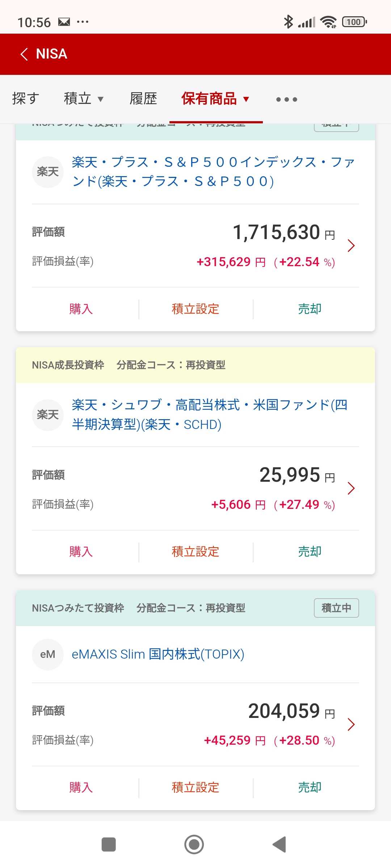Image resolution: width=391 pixels, height=868 pixels.
Task: Switch to the 探す tab
Action: click(x=25, y=99)
